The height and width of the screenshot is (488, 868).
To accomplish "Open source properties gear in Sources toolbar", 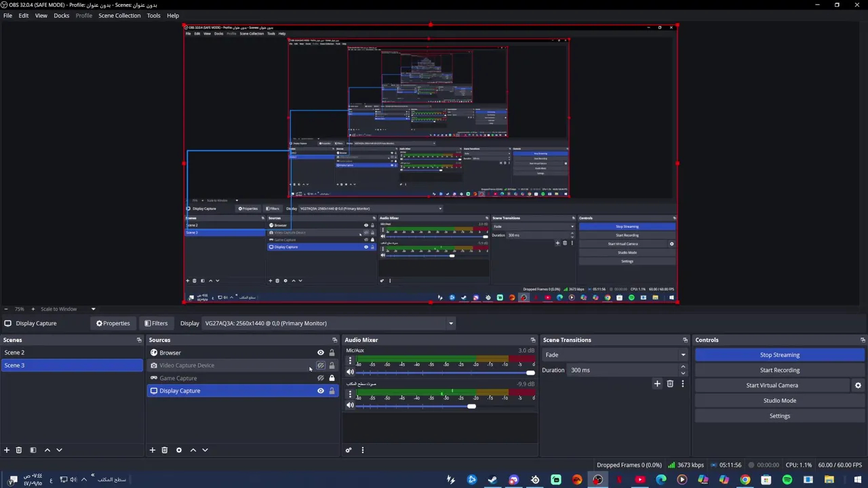I will (179, 450).
